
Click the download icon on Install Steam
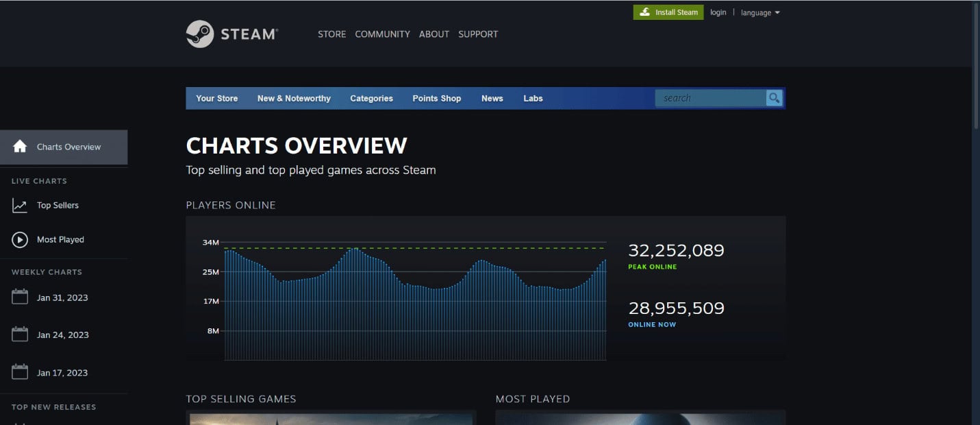point(644,12)
